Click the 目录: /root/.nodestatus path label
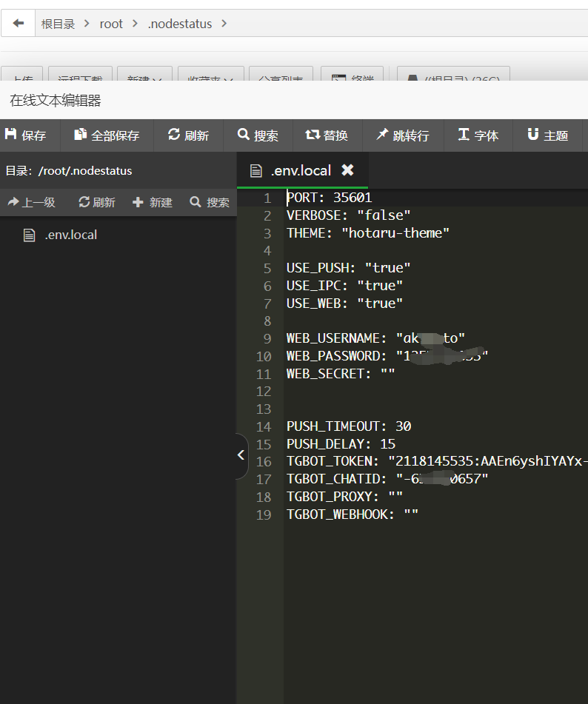 [x=69, y=170]
